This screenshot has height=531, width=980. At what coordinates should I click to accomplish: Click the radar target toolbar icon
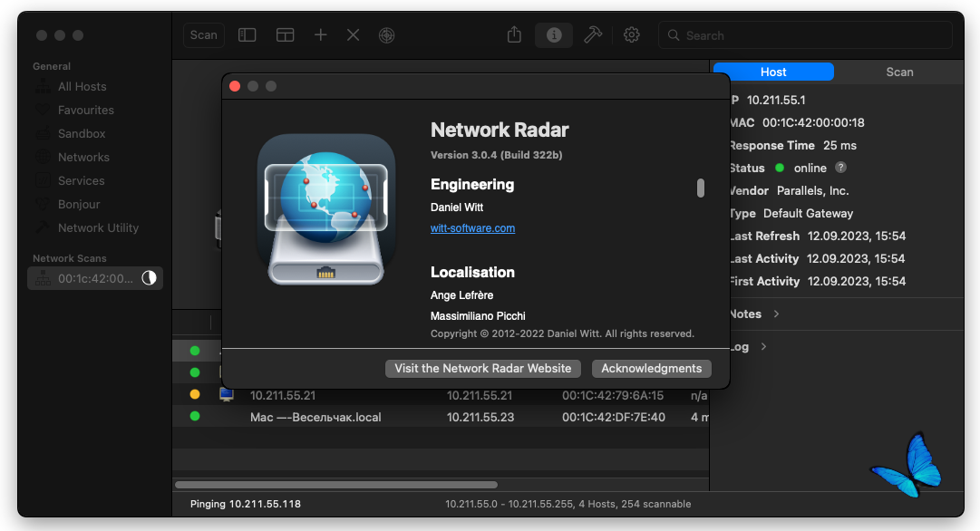(387, 35)
